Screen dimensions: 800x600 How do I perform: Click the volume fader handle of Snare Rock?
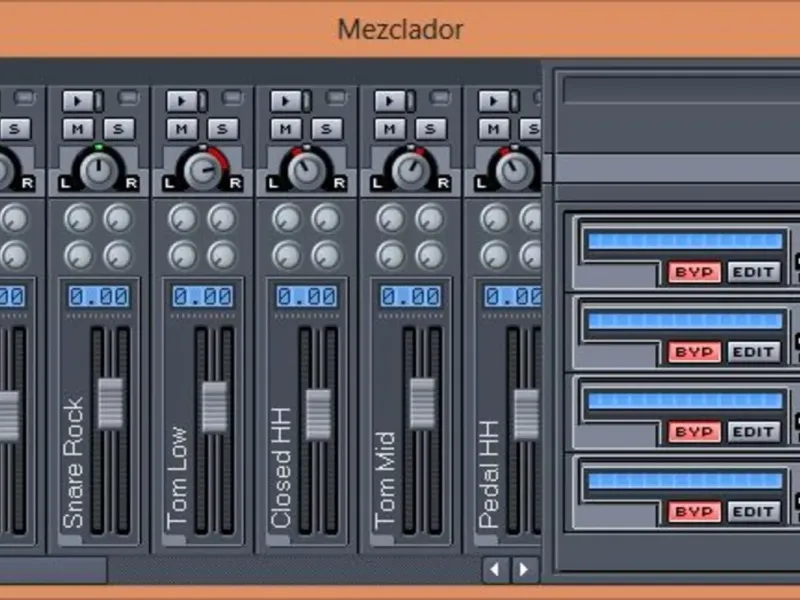[x=111, y=404]
